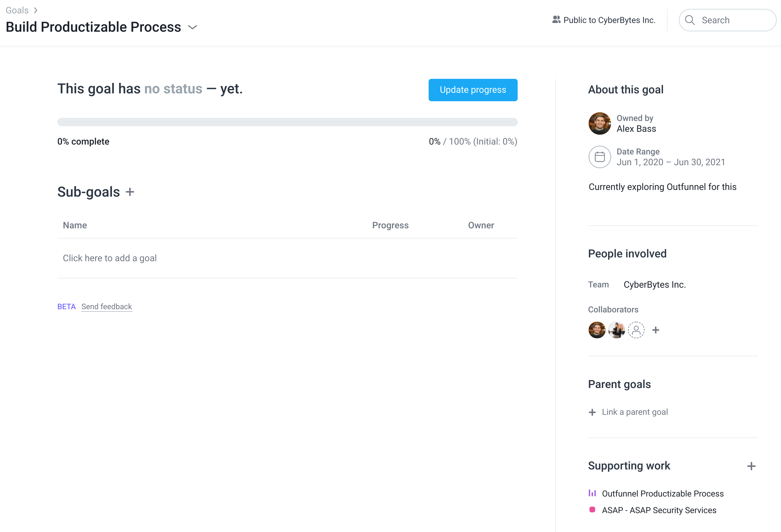
Task: Navigate to Goals breadcrumb
Action: pyautogui.click(x=17, y=10)
